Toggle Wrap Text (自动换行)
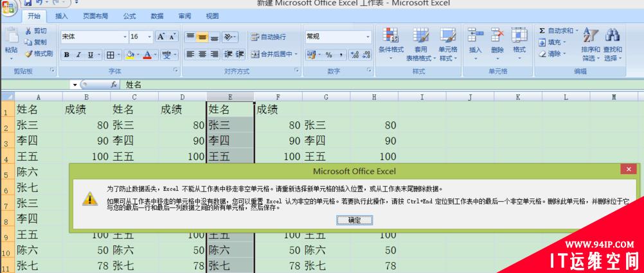This screenshot has height=273, width=644. tap(269, 37)
